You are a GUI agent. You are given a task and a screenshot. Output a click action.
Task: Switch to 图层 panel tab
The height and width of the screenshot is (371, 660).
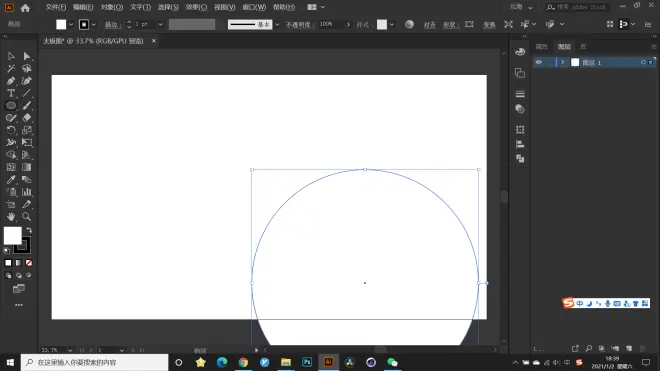point(564,47)
